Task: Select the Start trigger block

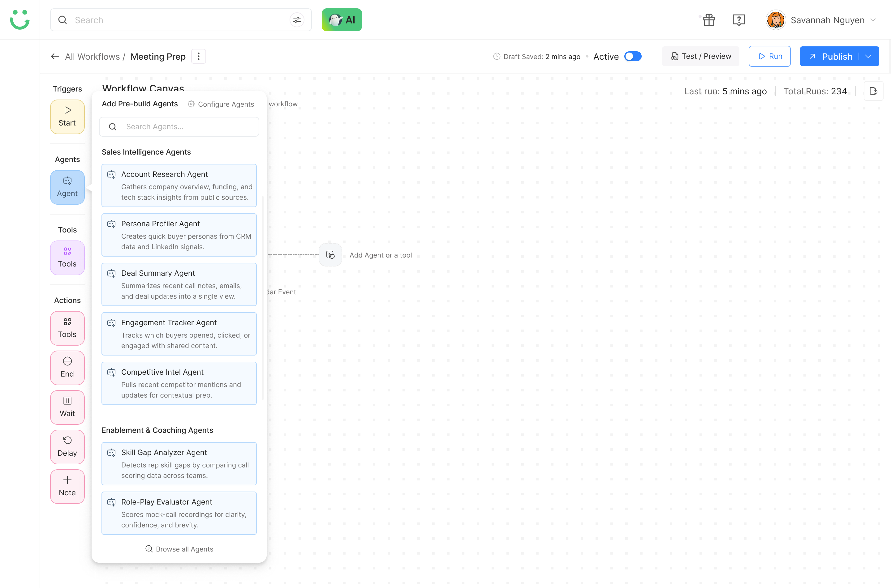Action: pos(67,117)
